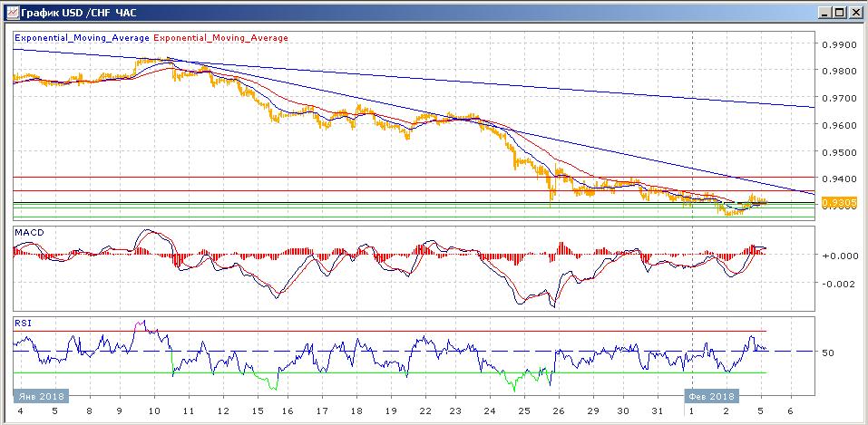Click RSI axis label 50
Viewport: 868px width, 425px height.
pyautogui.click(x=830, y=353)
